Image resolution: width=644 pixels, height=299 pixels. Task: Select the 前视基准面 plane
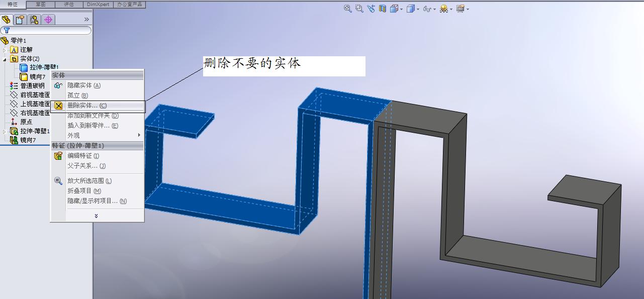tap(35, 95)
